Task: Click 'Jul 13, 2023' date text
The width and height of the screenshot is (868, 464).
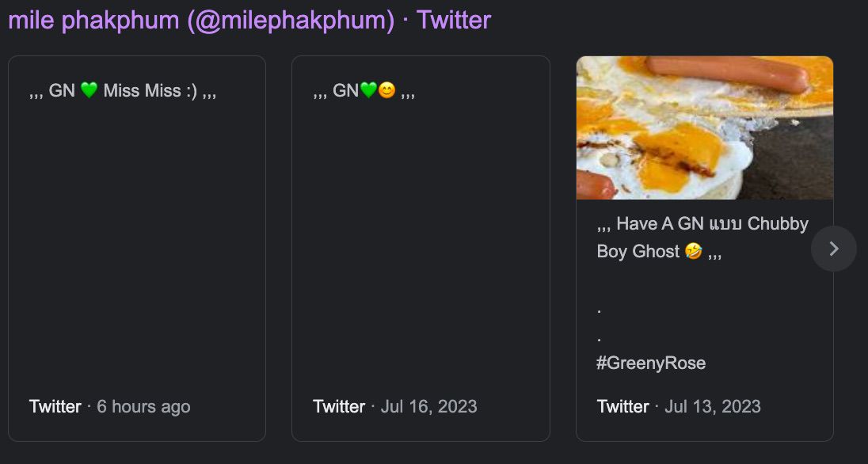Action: point(713,406)
